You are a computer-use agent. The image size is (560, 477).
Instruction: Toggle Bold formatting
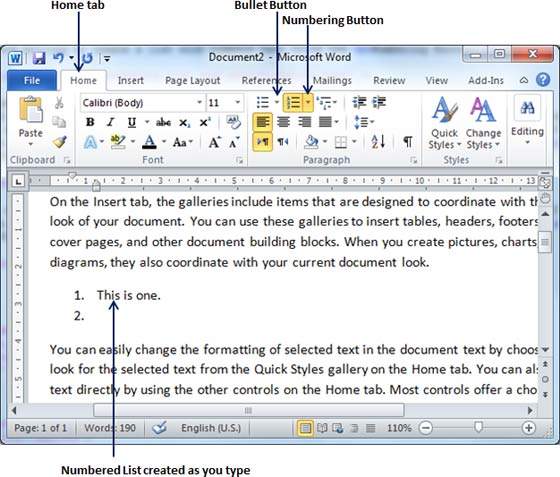coord(90,122)
